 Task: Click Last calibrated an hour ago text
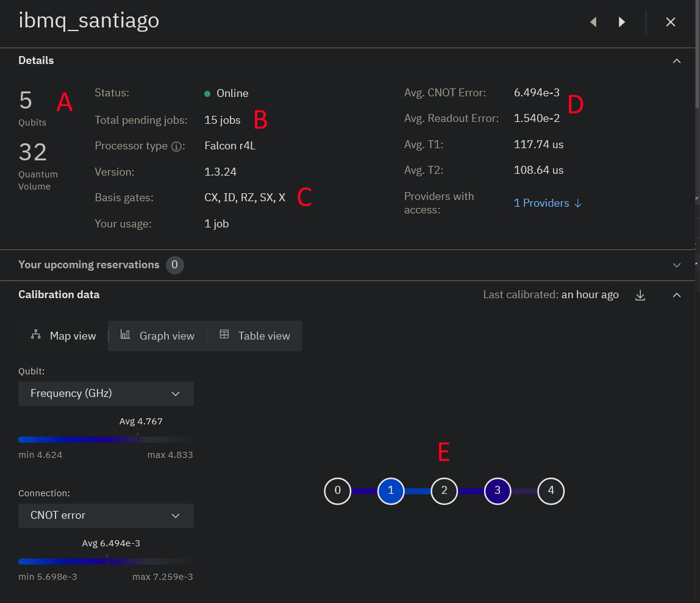(x=551, y=294)
